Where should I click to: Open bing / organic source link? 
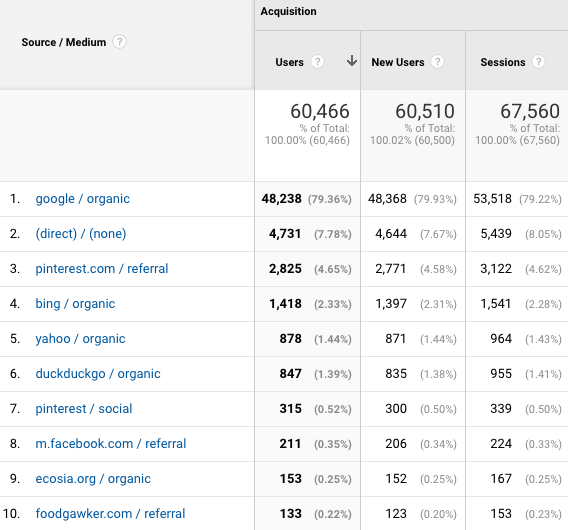[x=75, y=304]
